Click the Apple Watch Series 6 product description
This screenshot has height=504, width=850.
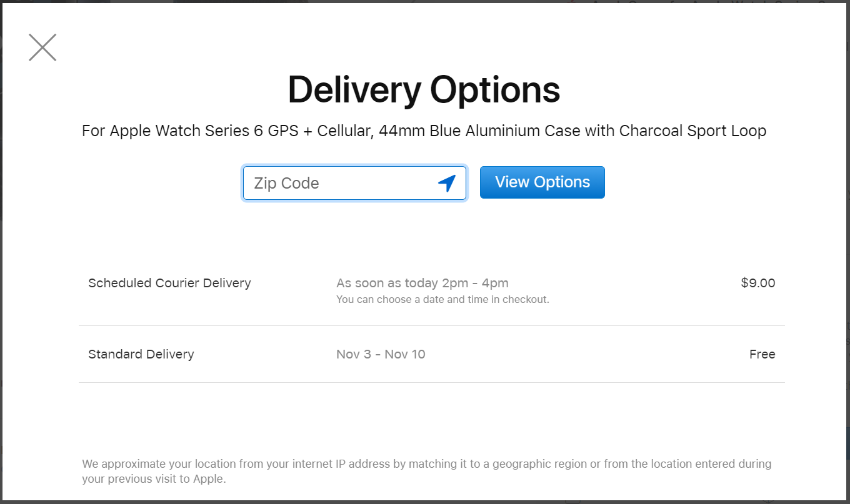click(424, 131)
